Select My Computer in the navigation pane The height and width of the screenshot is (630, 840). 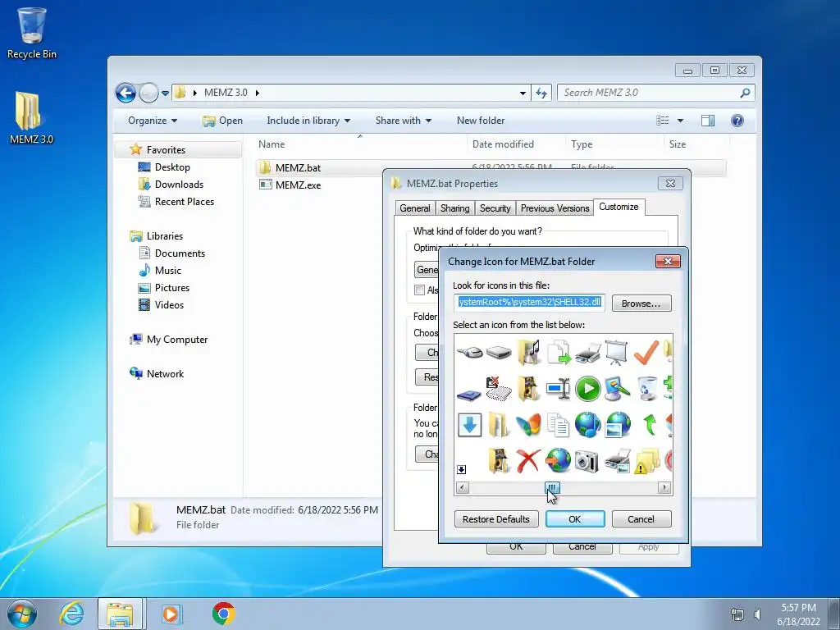coord(177,339)
